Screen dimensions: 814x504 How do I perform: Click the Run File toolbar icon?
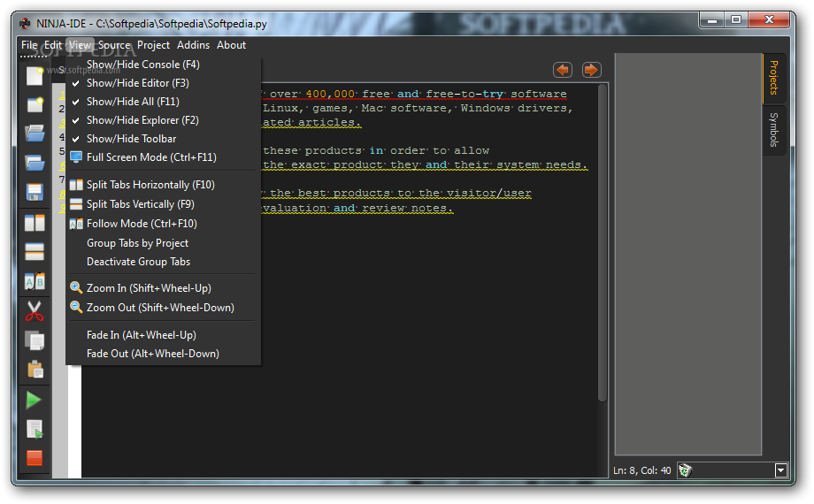coord(35,429)
